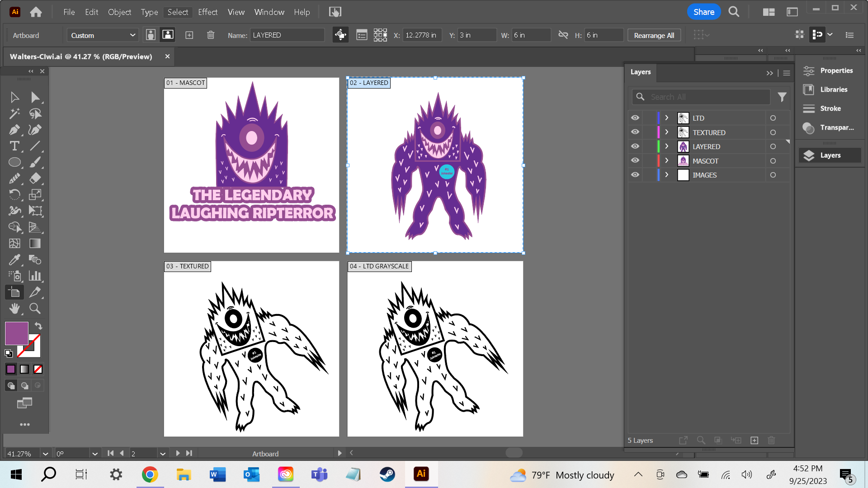Swap fill and stroke arrow icon
868x488 pixels.
38,326
